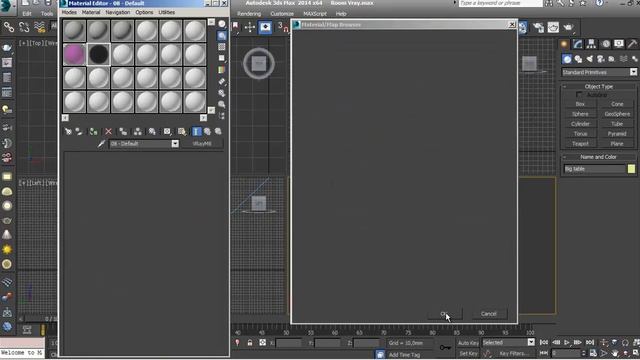Image resolution: width=640 pixels, height=360 pixels.
Task: Select Shapes category icon
Action: [x=578, y=59]
